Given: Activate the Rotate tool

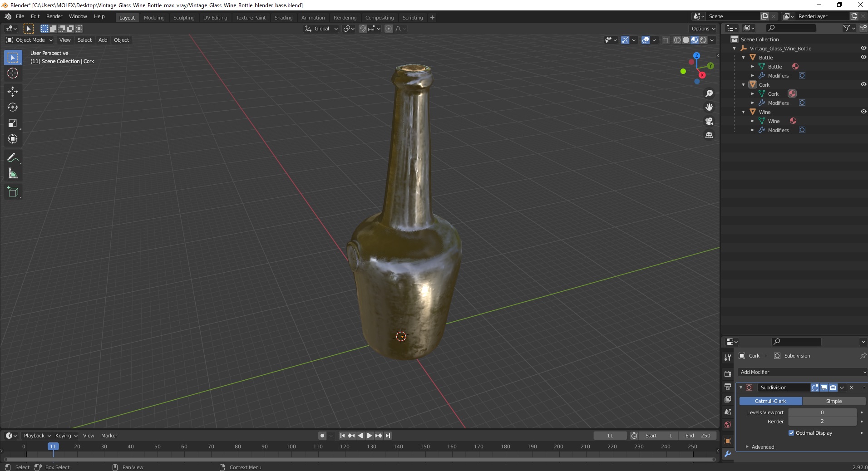Looking at the screenshot, I should [x=13, y=107].
